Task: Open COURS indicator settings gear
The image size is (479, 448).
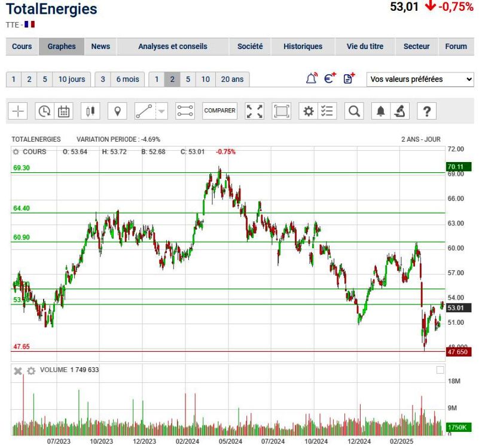Action: pos(16,152)
